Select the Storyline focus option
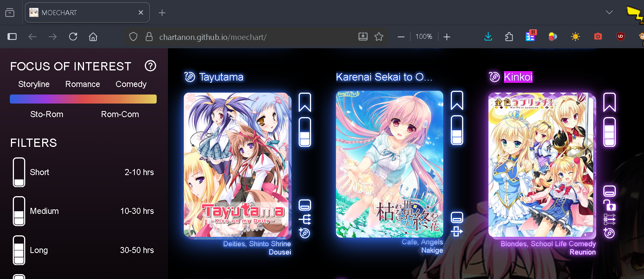This screenshot has height=279, width=644. 34,84
